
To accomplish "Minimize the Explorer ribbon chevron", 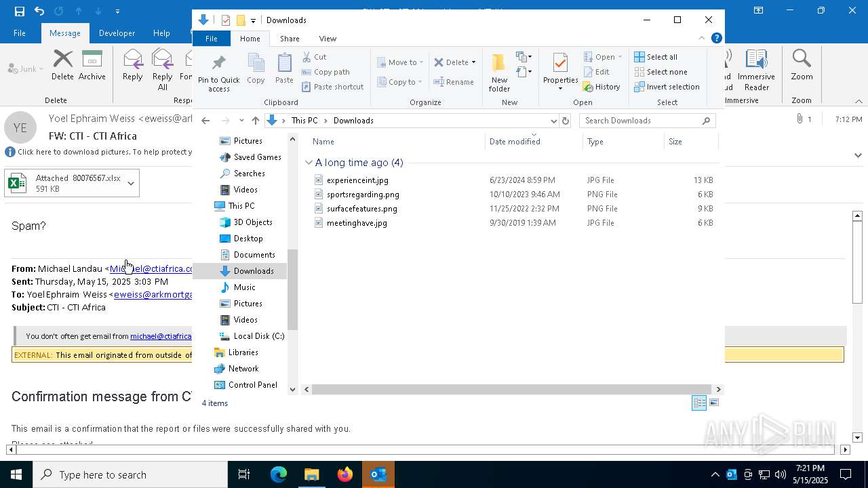I will coord(702,39).
